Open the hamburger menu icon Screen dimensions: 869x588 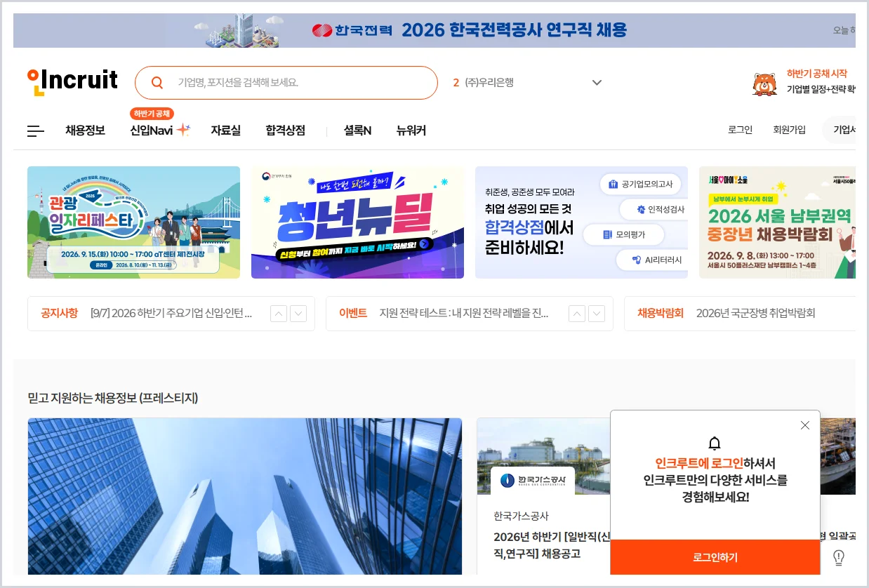coord(36,131)
